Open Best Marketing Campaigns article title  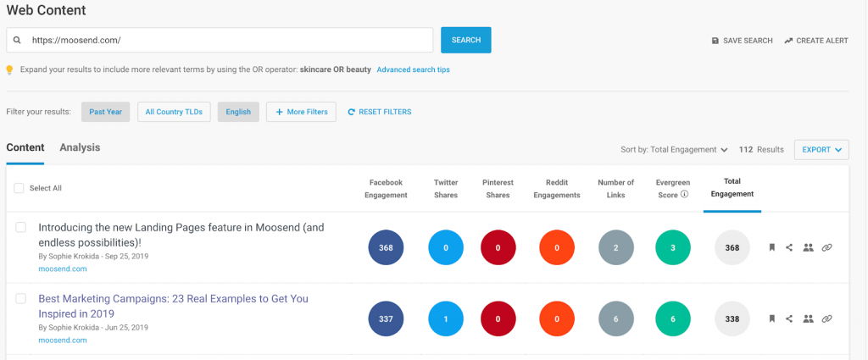[x=173, y=307]
